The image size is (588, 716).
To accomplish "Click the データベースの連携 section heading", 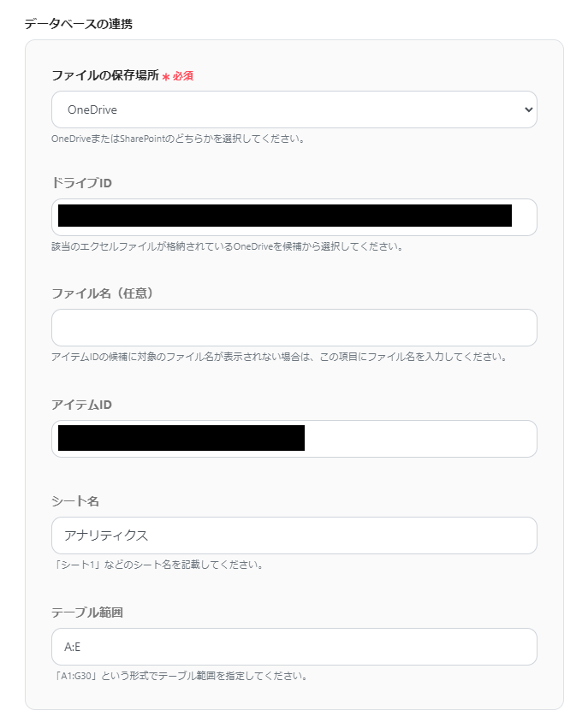I will (x=79, y=23).
